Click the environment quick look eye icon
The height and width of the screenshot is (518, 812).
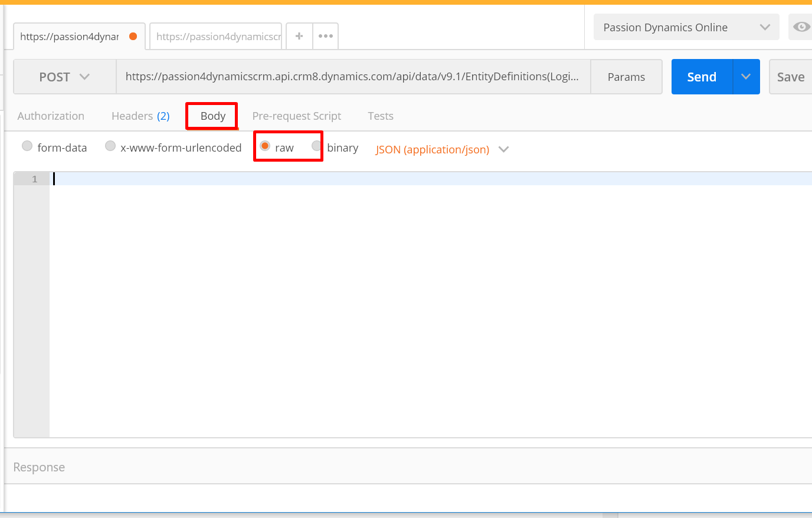(801, 27)
